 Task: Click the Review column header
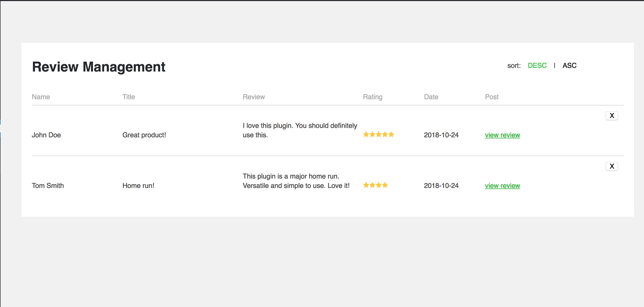[x=254, y=97]
